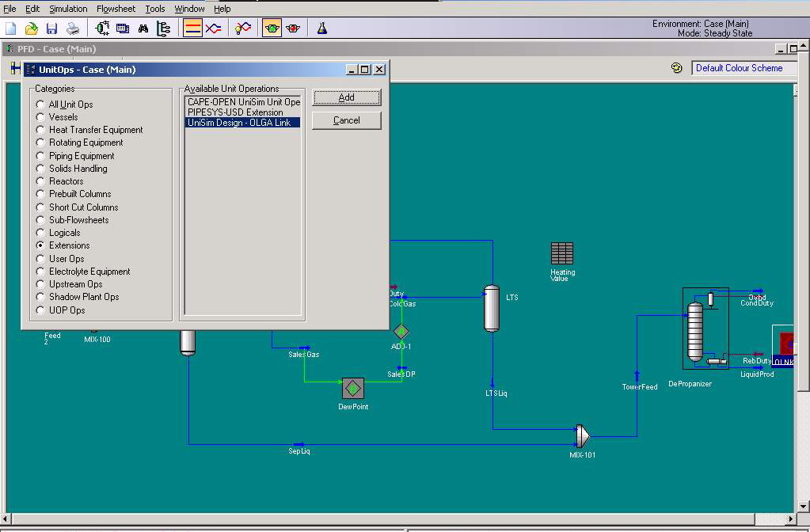Open the File menu
This screenshot has width=810, height=532.
tap(10, 9)
